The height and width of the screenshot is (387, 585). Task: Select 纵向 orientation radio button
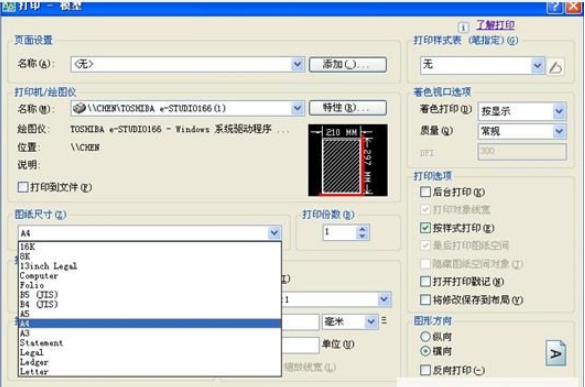click(425, 336)
